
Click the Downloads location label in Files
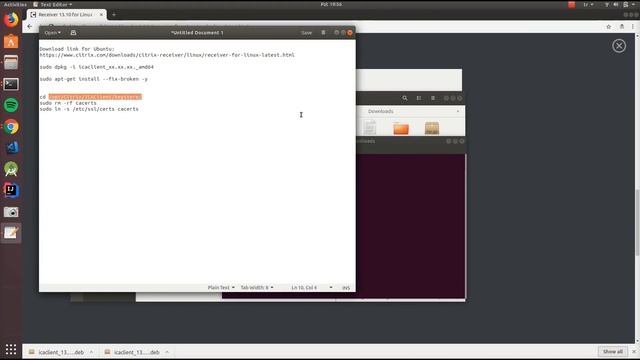click(380, 111)
